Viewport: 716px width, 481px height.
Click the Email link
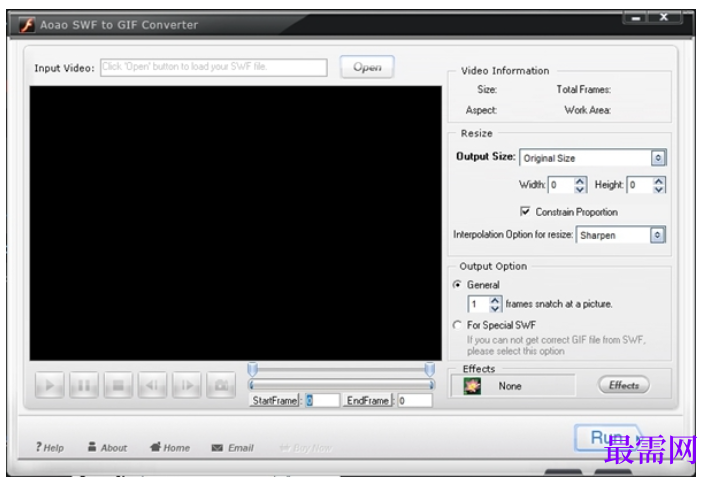[x=232, y=448]
